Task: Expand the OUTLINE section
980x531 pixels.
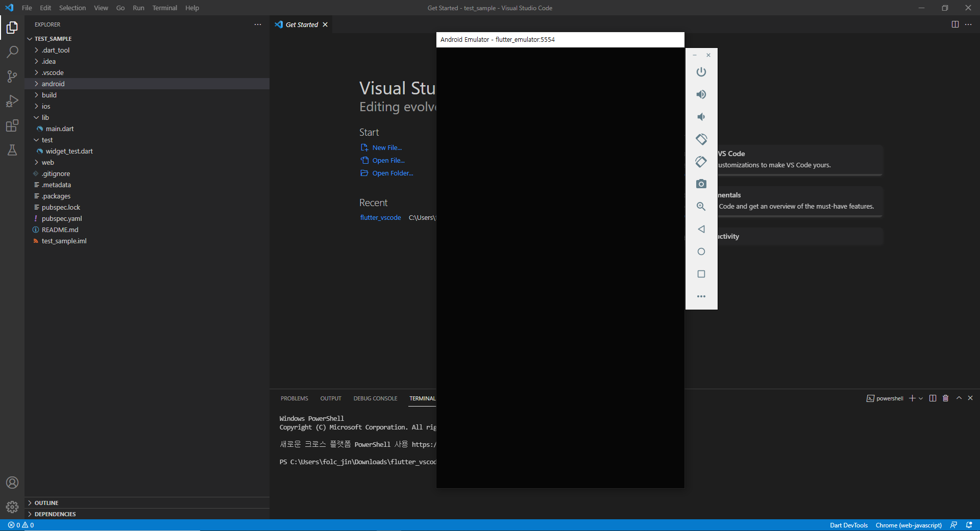Action: (x=147, y=503)
